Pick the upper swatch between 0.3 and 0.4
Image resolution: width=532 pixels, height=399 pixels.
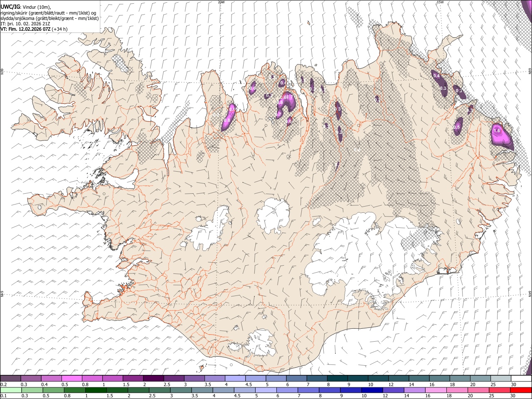[x=31, y=378]
